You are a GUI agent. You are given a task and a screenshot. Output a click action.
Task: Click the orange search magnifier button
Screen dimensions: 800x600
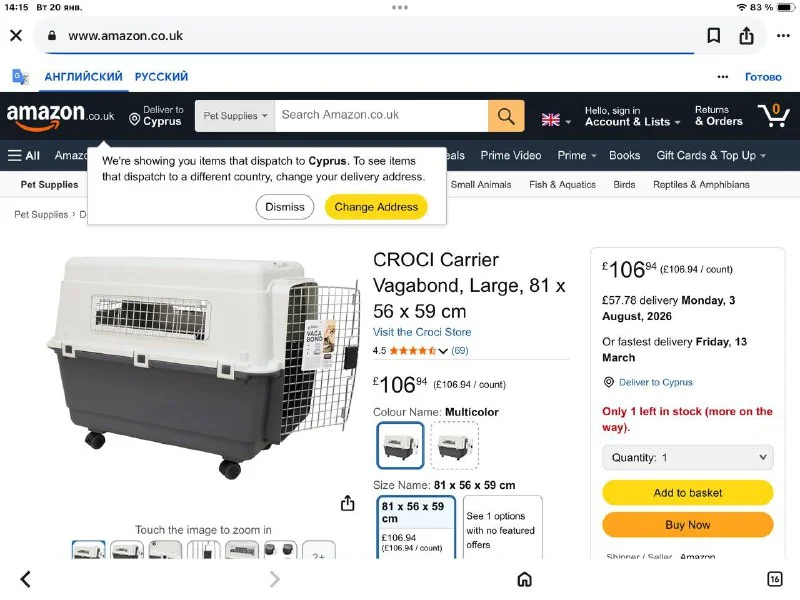506,116
